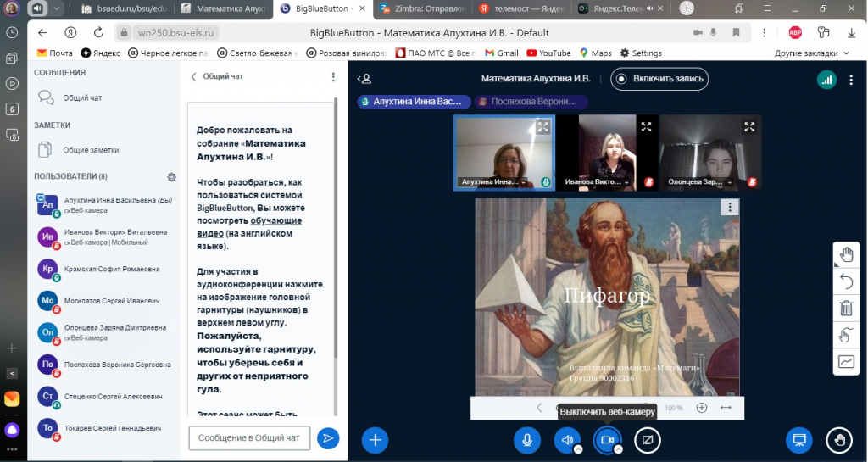868x462 pixels.
Task: Select user Токарев Сергей Геннадьевич
Action: 105,428
